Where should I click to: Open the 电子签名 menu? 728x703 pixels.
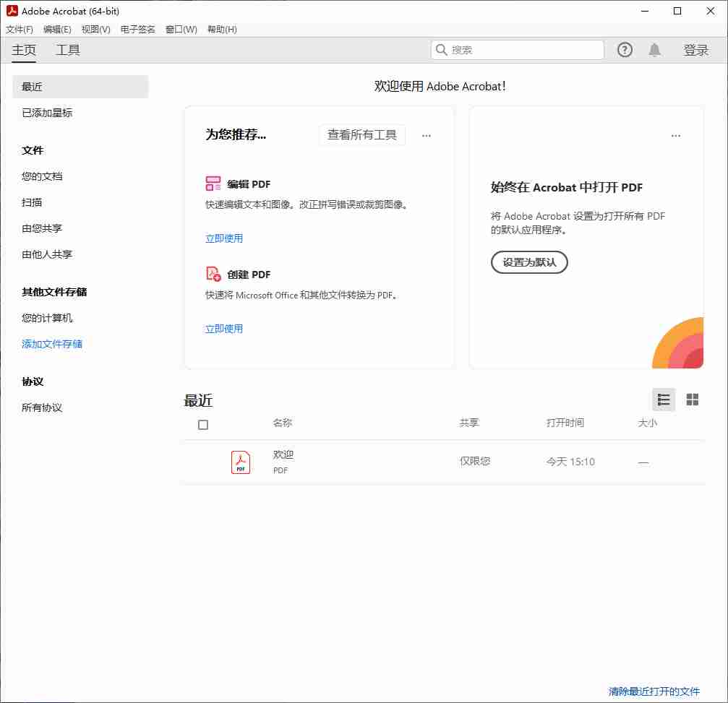pos(137,30)
